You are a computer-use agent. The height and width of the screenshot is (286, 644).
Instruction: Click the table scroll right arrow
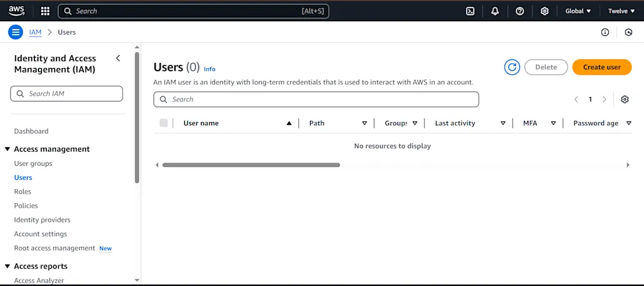[628, 165]
